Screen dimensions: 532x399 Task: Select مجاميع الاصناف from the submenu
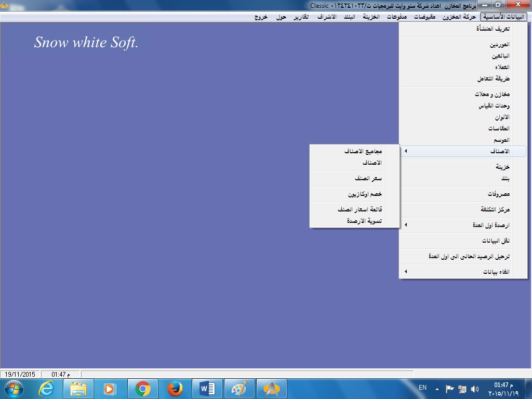pyautogui.click(x=363, y=151)
